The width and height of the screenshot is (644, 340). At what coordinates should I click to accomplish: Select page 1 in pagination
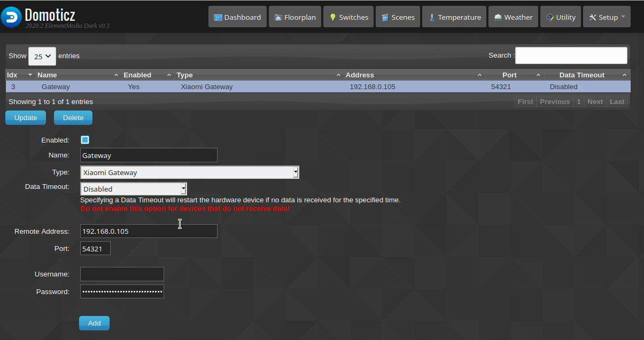coord(578,101)
